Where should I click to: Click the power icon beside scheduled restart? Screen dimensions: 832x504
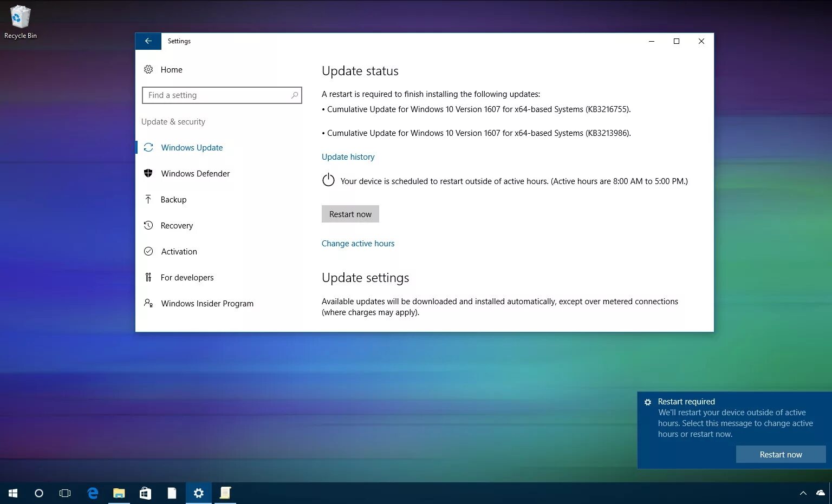click(x=328, y=180)
